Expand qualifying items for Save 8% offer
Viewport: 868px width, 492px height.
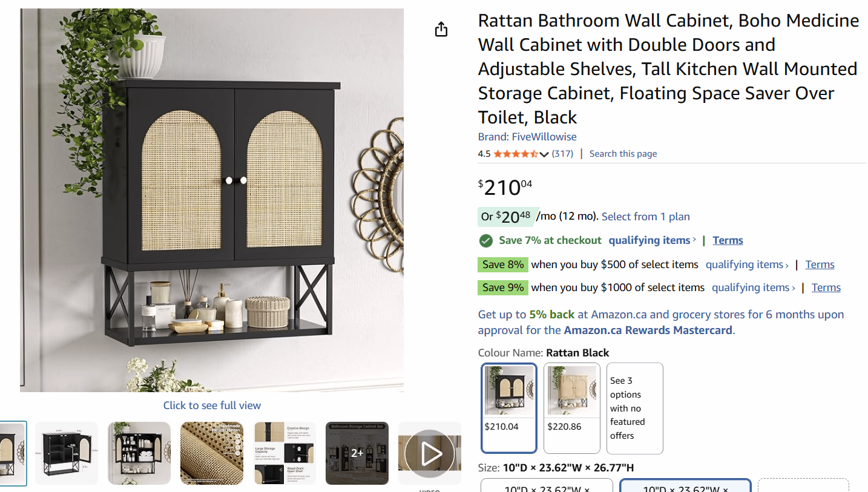[747, 264]
